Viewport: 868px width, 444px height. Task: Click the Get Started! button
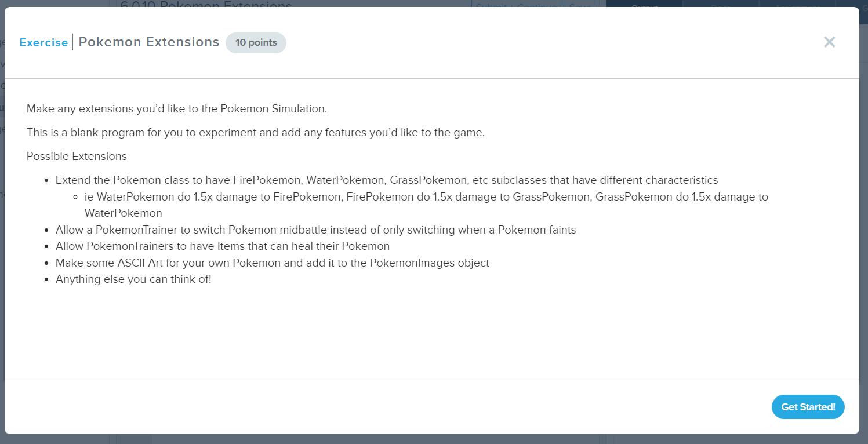(x=808, y=407)
